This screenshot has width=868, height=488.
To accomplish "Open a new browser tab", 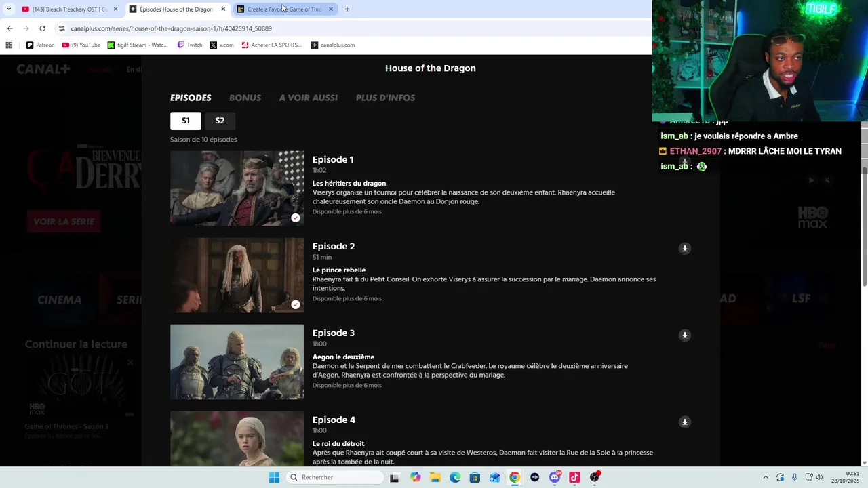I will tap(347, 9).
